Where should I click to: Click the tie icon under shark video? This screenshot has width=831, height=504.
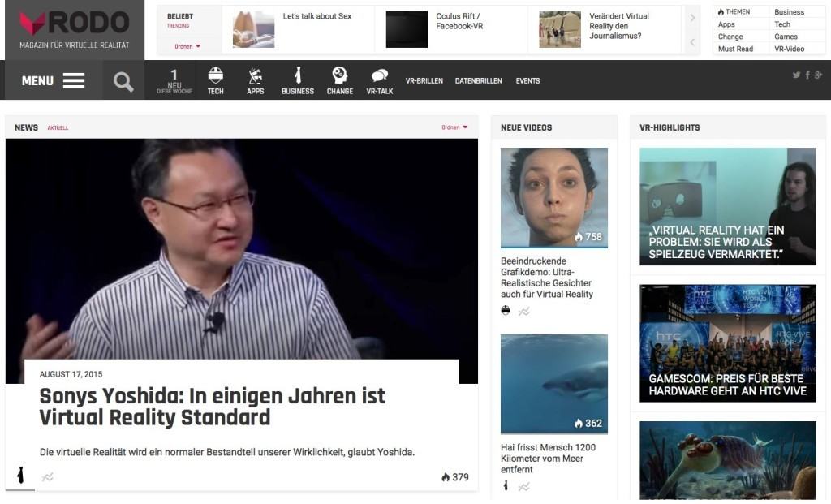click(x=506, y=485)
